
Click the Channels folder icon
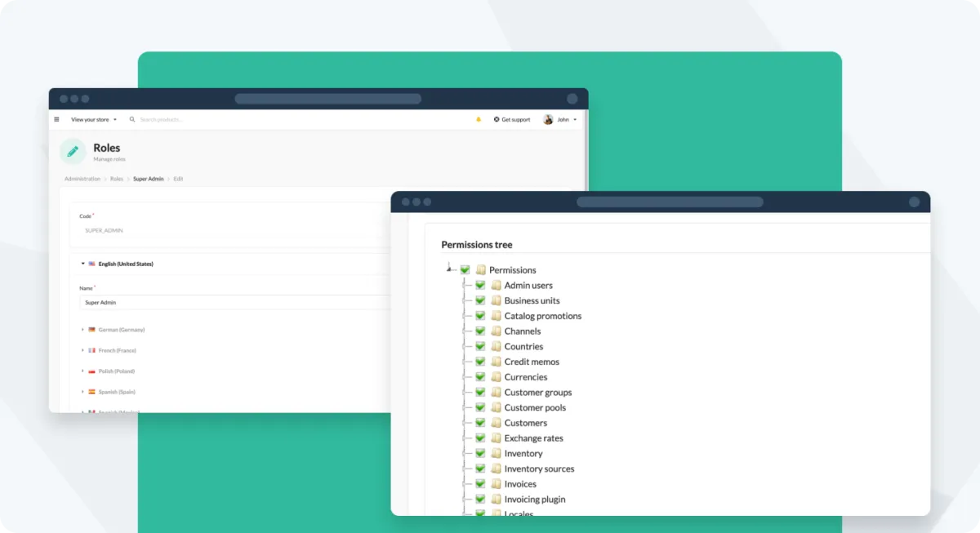point(496,331)
